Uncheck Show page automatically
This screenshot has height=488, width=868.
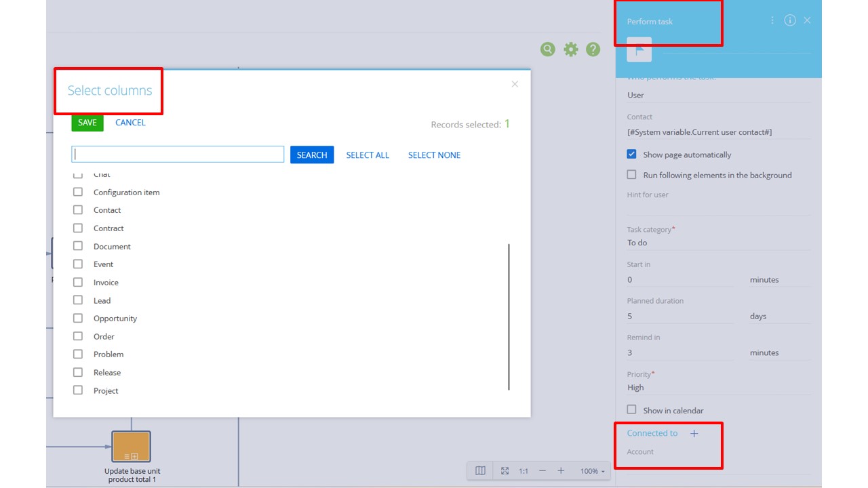point(632,155)
